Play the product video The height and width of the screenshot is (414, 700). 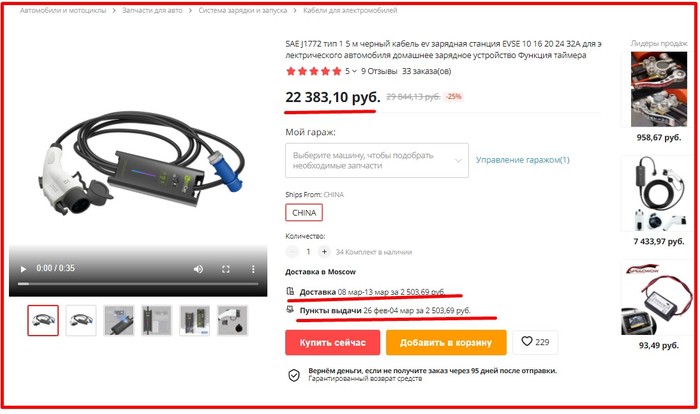[23, 269]
